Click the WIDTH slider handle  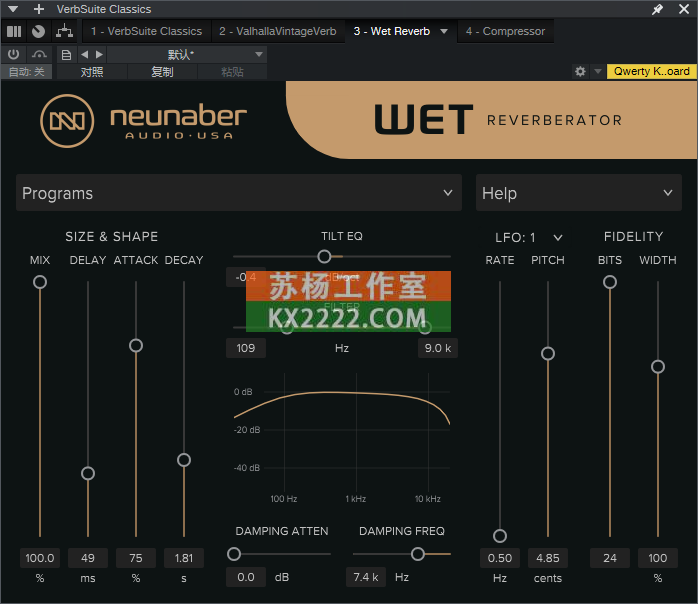coord(658,367)
